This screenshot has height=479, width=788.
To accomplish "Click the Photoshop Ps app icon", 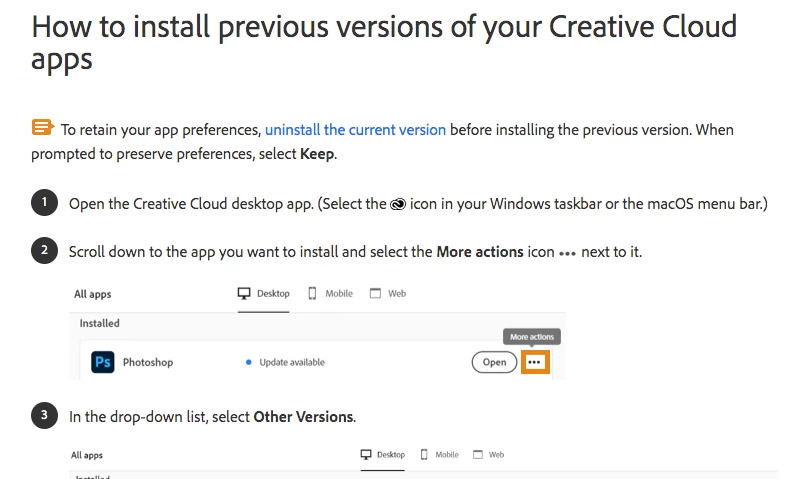I will click(x=103, y=362).
